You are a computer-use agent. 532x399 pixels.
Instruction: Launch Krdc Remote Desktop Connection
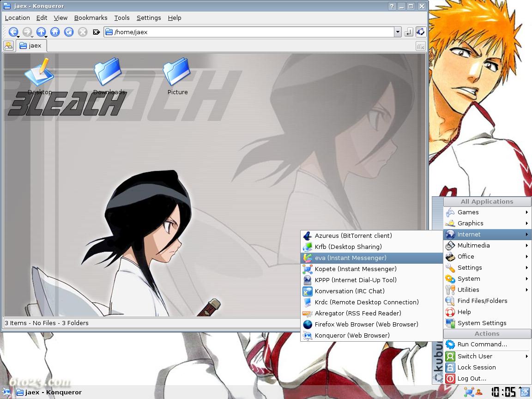(x=371, y=302)
